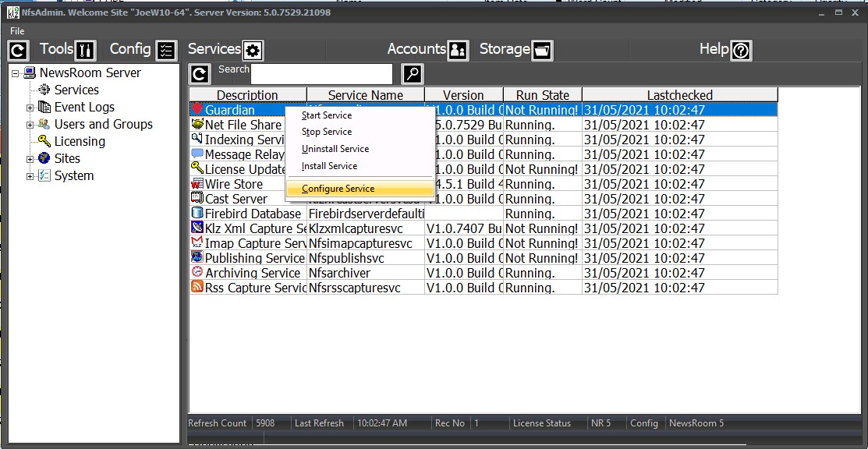This screenshot has width=868, height=449.
Task: Select Services in the tree
Action: 76,90
